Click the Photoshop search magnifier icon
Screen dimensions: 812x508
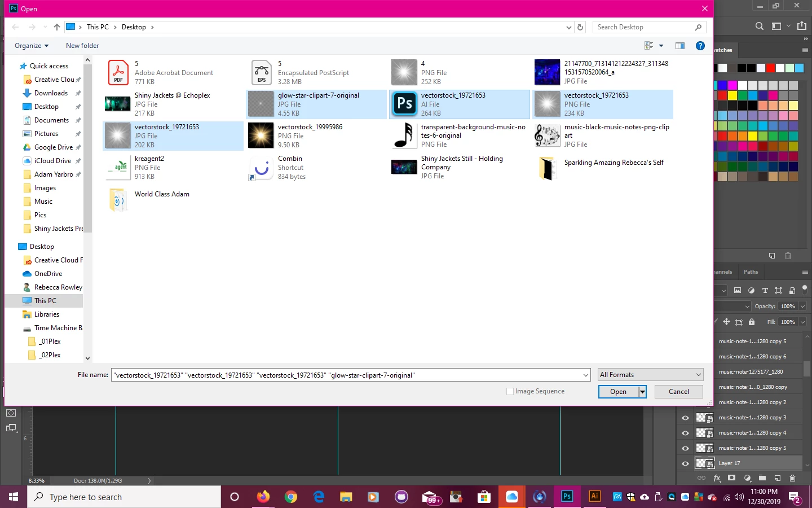[x=760, y=26]
